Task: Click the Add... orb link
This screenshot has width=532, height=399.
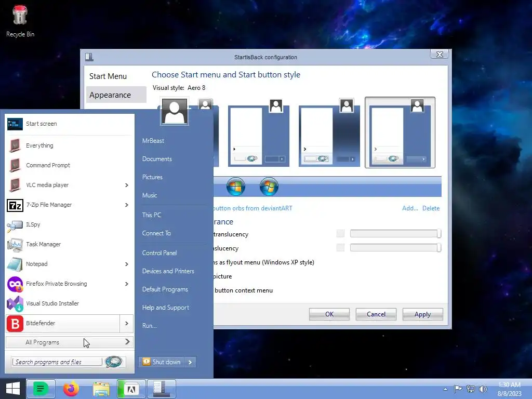Action: [410, 208]
